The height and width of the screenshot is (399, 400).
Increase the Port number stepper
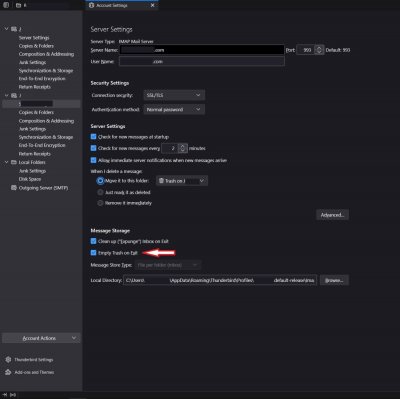tap(319, 48)
